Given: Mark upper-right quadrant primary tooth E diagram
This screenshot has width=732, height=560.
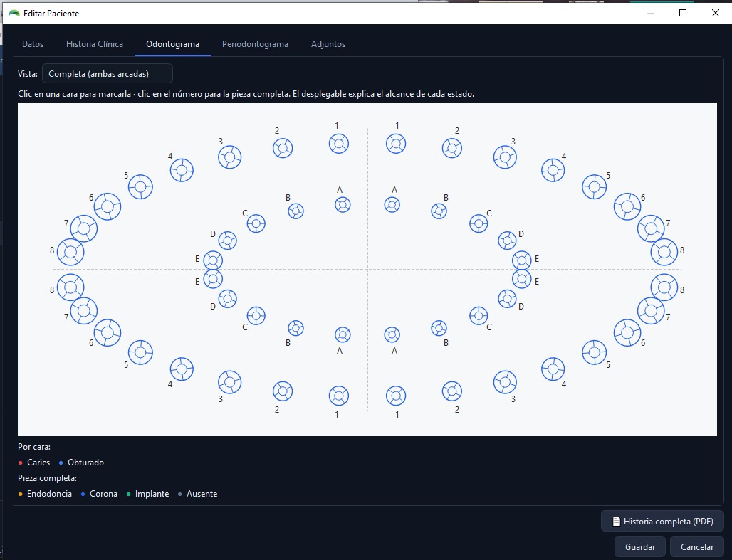Looking at the screenshot, I should 522,260.
